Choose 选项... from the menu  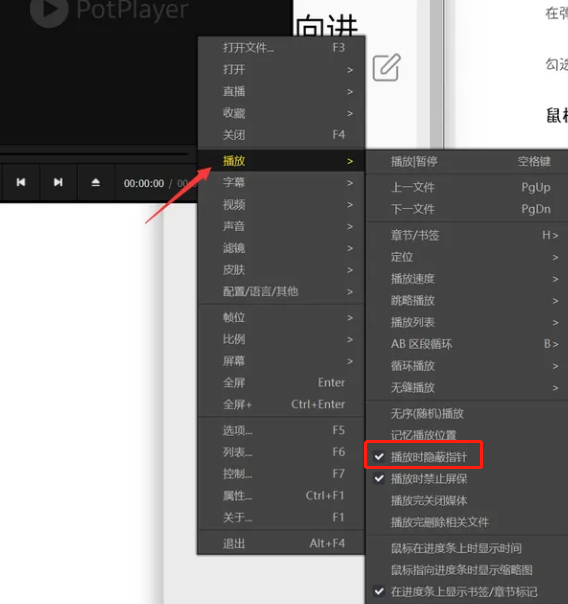(281, 430)
